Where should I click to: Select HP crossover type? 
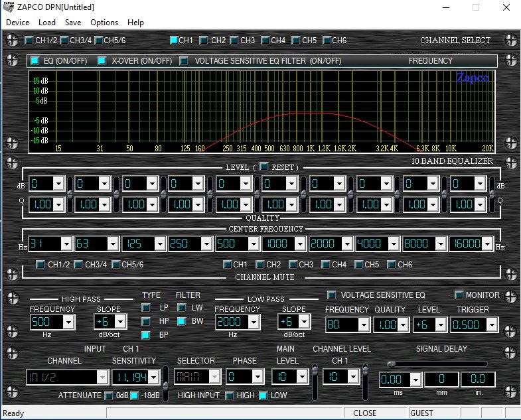[x=145, y=321]
